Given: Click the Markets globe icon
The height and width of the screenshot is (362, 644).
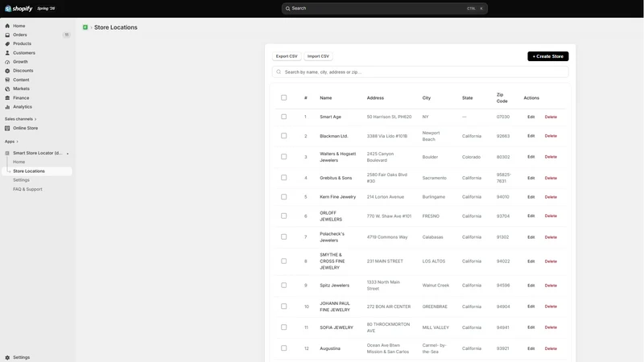Looking at the screenshot, I should [7, 88].
